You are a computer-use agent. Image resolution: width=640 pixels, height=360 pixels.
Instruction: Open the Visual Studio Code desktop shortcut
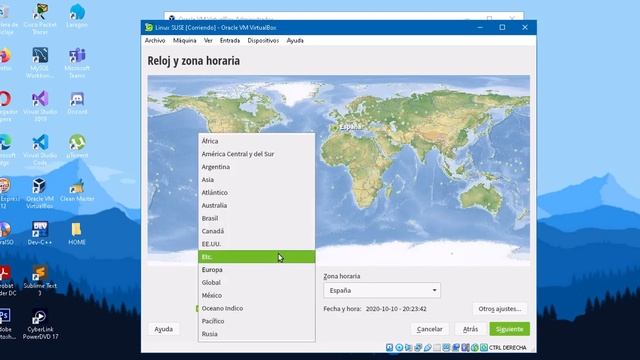pyautogui.click(x=40, y=150)
